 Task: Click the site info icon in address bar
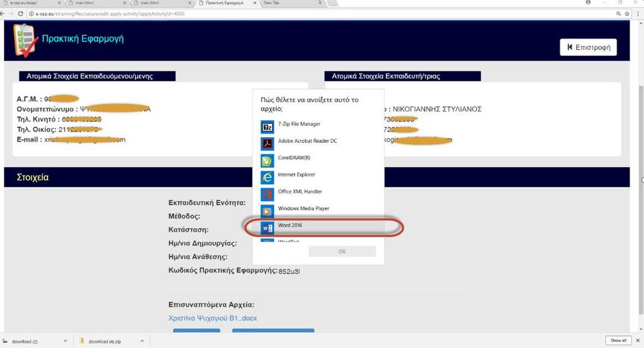[x=31, y=14]
